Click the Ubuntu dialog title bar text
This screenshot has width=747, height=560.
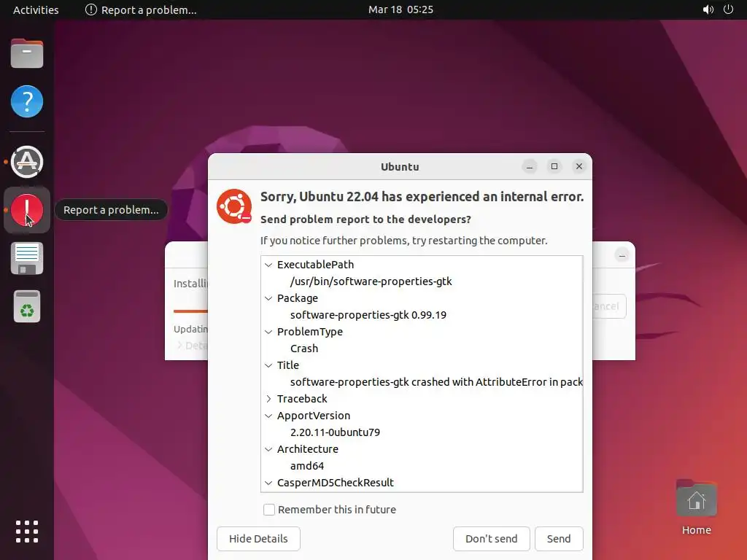point(400,167)
